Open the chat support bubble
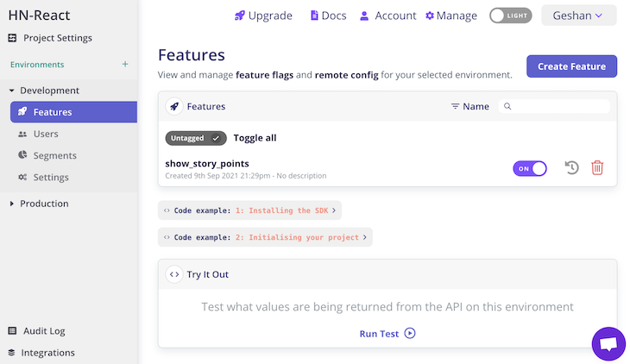This screenshot has height=364, width=630. pos(608,344)
